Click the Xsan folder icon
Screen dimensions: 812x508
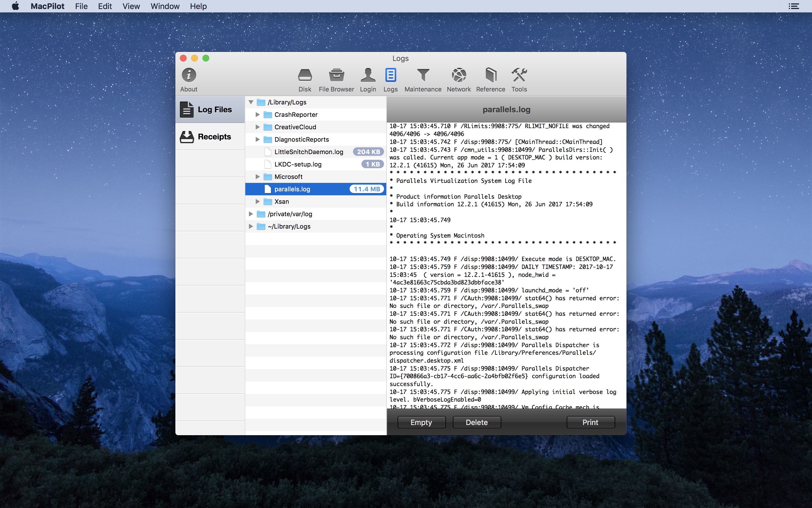coord(267,202)
